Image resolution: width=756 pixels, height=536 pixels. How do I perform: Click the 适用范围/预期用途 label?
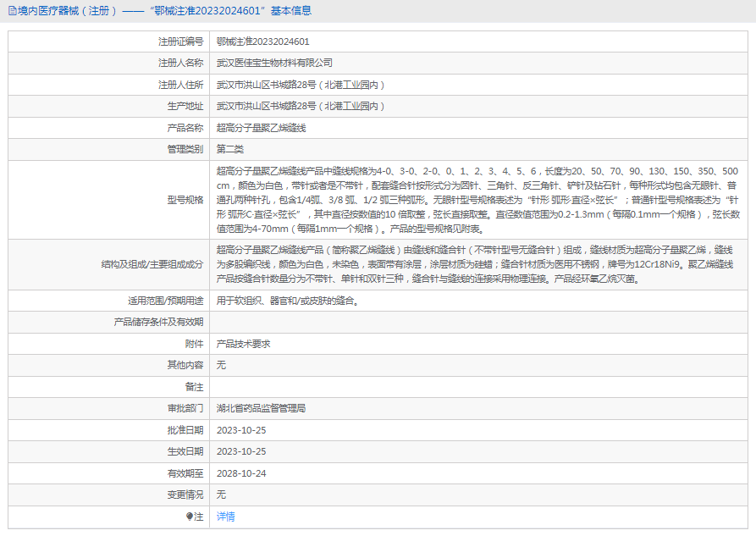click(165, 301)
